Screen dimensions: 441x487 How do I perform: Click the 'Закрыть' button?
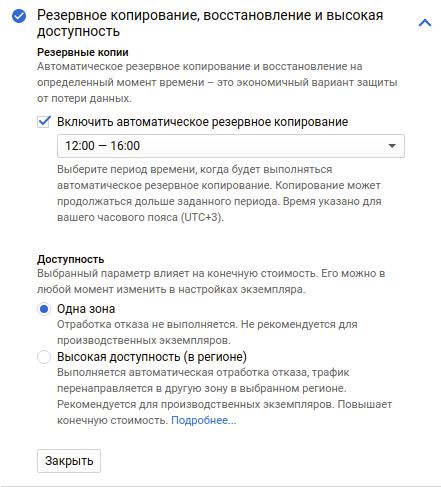(x=69, y=461)
